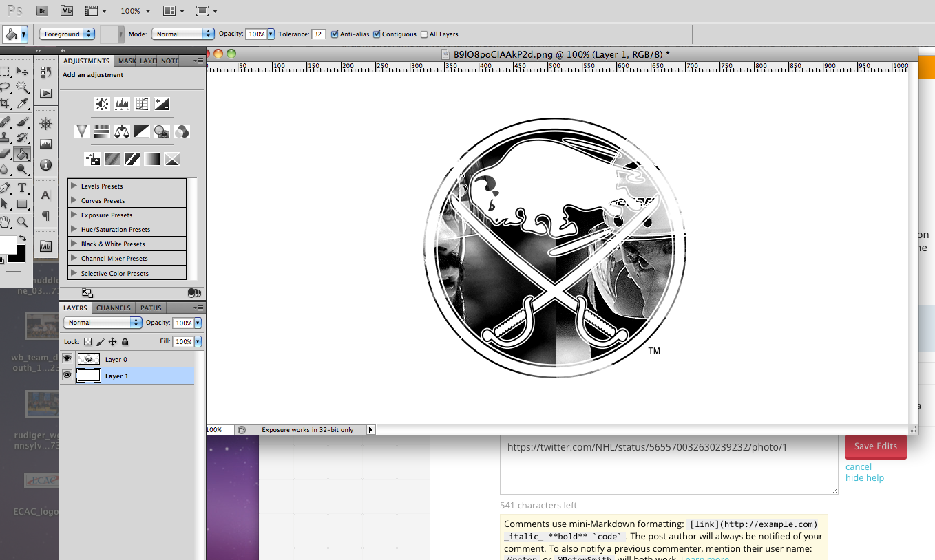Select the Rectangle shape tool
This screenshot has height=560, width=935.
pos(23,204)
